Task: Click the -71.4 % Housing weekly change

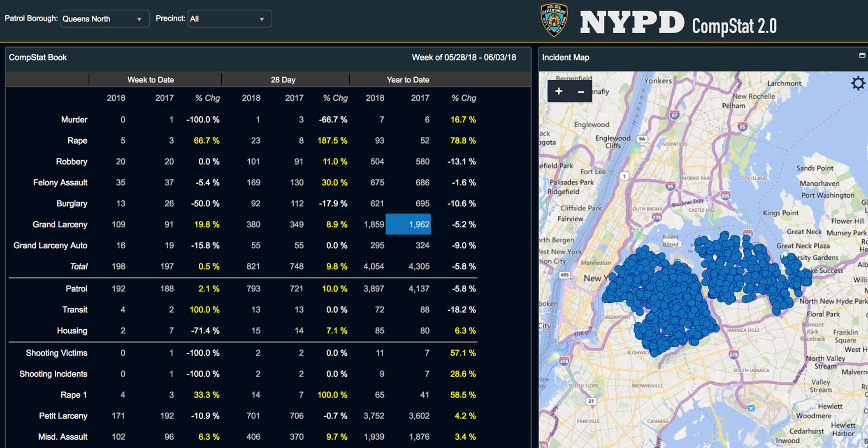Action: click(205, 330)
